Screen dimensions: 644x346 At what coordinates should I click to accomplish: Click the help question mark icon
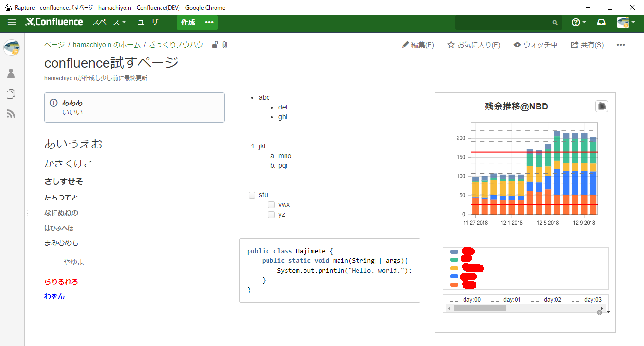pyautogui.click(x=576, y=22)
